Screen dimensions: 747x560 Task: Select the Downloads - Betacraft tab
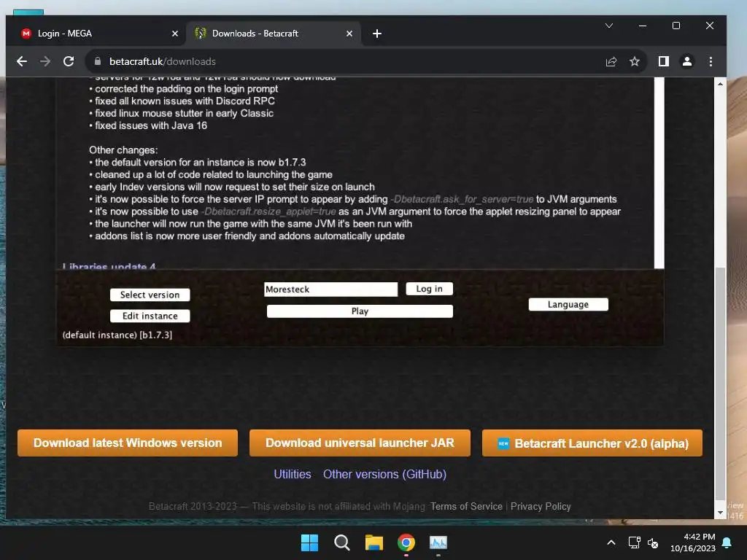[x=274, y=34]
